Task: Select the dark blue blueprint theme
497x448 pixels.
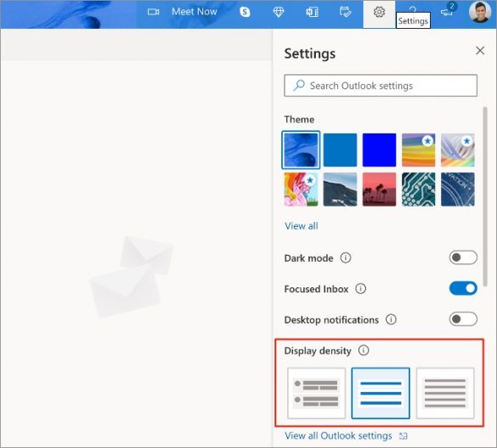Action: click(x=458, y=190)
